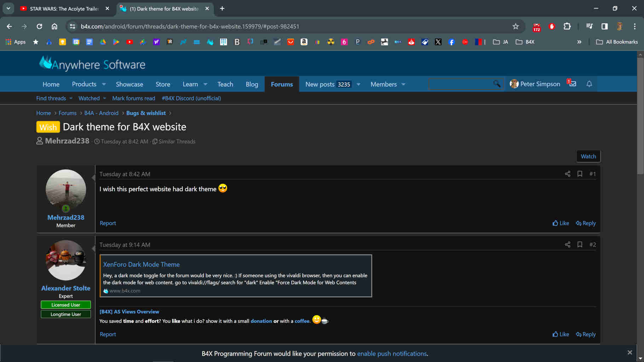This screenshot has height=362, width=644.
Task: Open the [B4X] AS Views Overview link
Action: click(x=129, y=311)
